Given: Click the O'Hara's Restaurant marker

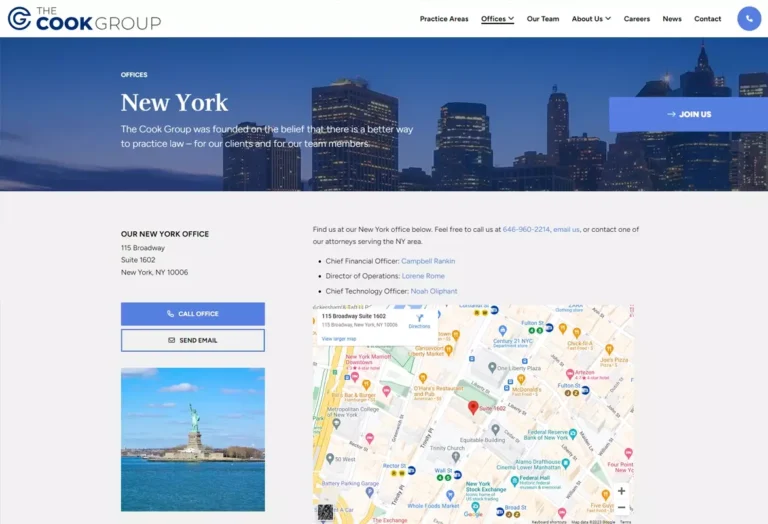Looking at the screenshot, I should click(423, 378).
